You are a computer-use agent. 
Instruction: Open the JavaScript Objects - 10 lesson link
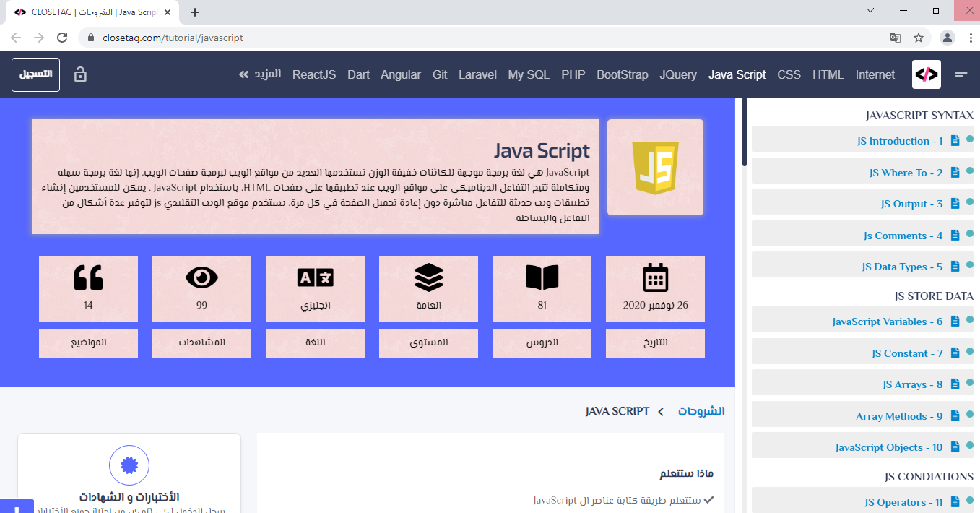[889, 447]
